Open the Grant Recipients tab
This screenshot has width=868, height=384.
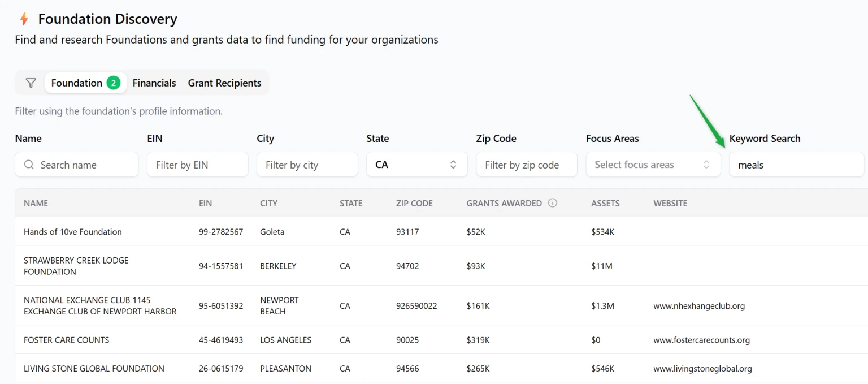[224, 83]
